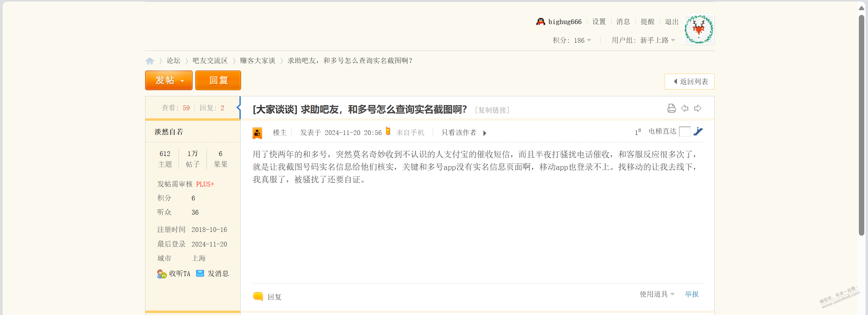Click 只看该作者 filter link

(459, 133)
